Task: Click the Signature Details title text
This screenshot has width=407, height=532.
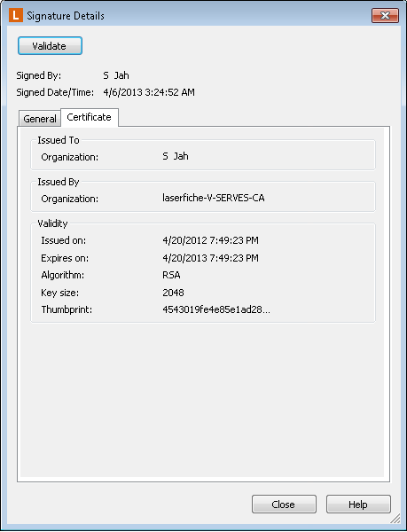Action: click(66, 16)
